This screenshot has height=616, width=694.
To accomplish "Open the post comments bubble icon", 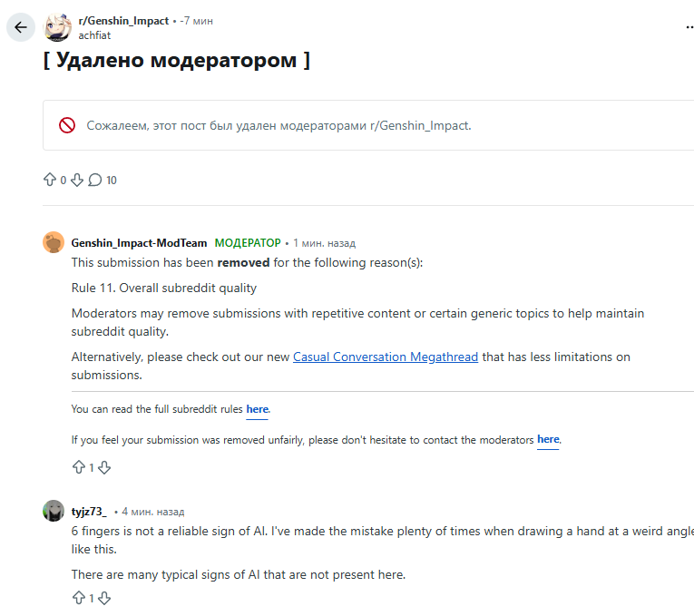I will pos(95,180).
